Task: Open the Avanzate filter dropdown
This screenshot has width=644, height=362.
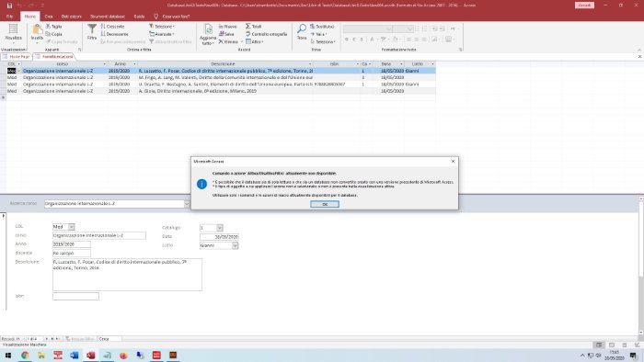Action: (162, 34)
